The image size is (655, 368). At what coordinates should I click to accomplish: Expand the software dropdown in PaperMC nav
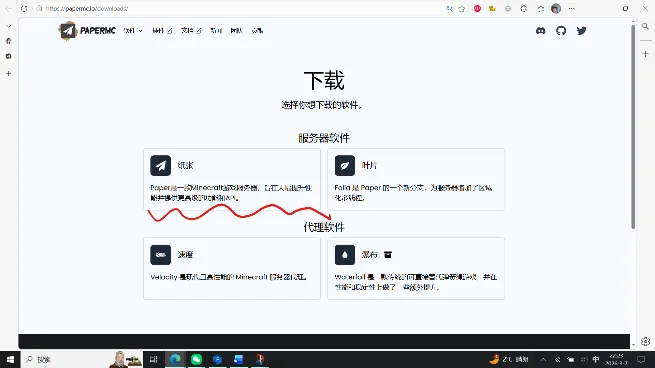tap(133, 30)
